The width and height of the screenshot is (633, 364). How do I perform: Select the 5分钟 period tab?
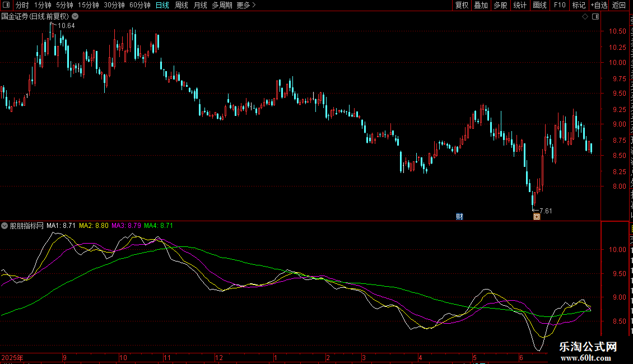[64, 5]
